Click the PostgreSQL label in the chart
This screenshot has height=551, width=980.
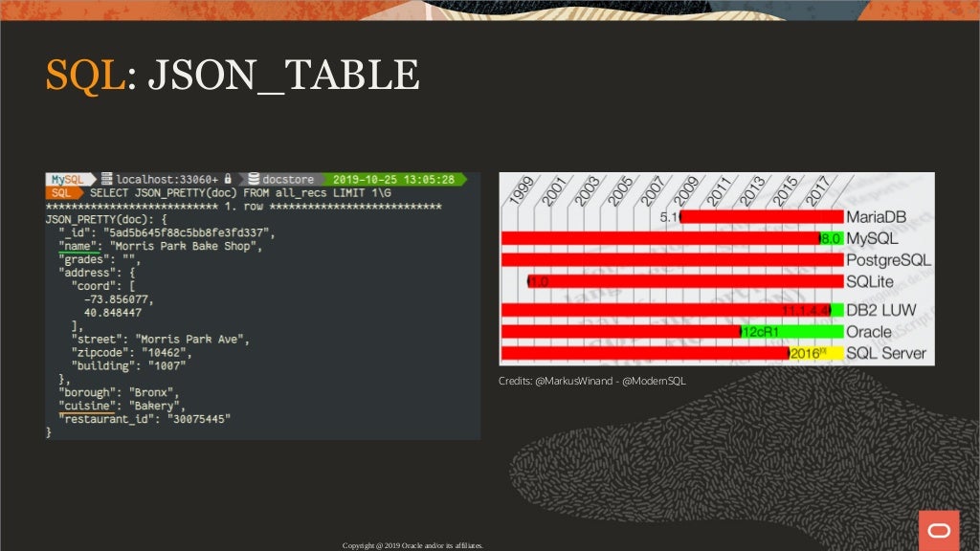click(888, 260)
